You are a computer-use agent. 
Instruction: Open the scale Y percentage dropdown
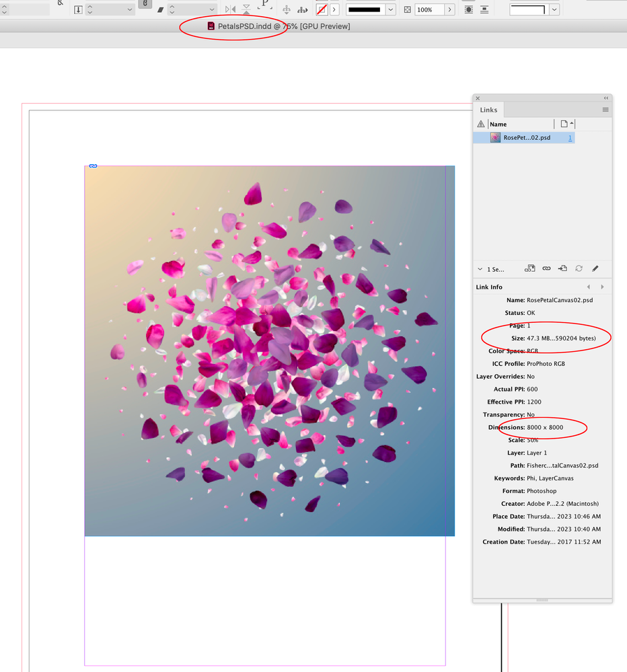pyautogui.click(x=129, y=9)
